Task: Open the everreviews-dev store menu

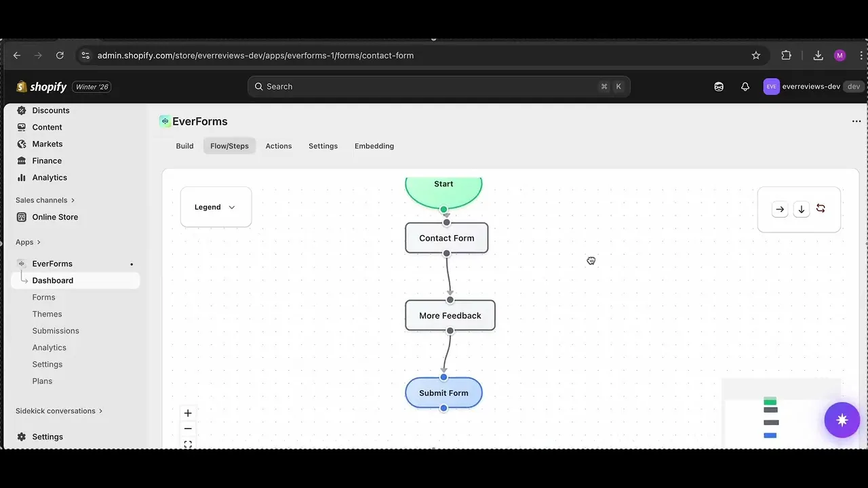Action: (813, 87)
